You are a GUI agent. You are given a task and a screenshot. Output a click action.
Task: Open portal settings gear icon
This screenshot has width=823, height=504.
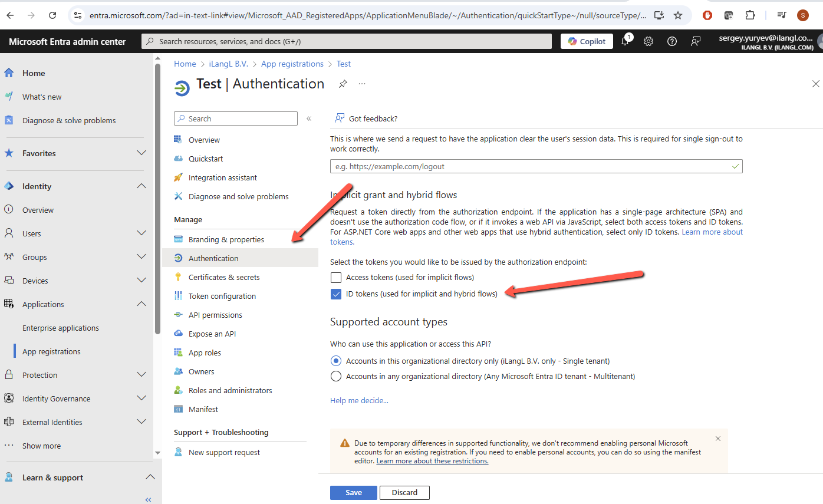[x=648, y=41]
